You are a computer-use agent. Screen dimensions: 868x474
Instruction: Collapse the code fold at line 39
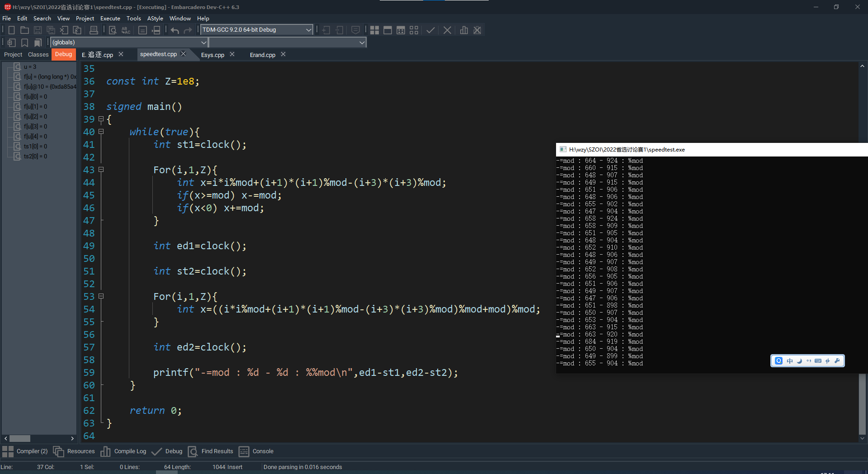101,119
